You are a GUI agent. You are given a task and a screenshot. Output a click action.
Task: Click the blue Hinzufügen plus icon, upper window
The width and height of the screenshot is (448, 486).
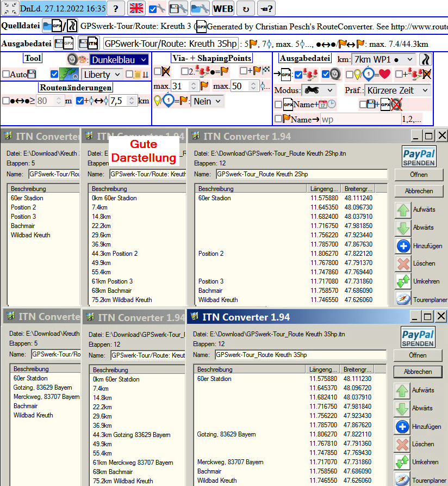point(402,245)
